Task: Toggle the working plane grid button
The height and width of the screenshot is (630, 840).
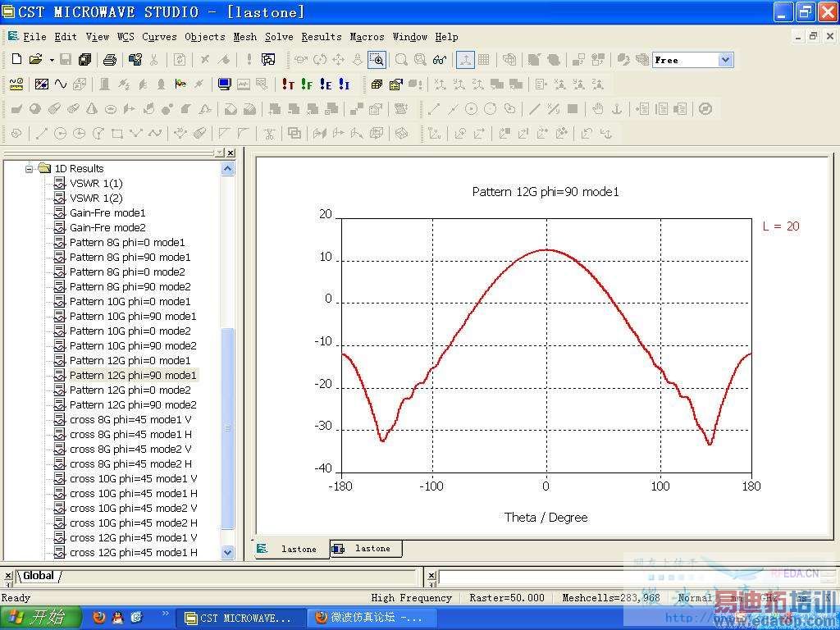Action: click(x=484, y=60)
